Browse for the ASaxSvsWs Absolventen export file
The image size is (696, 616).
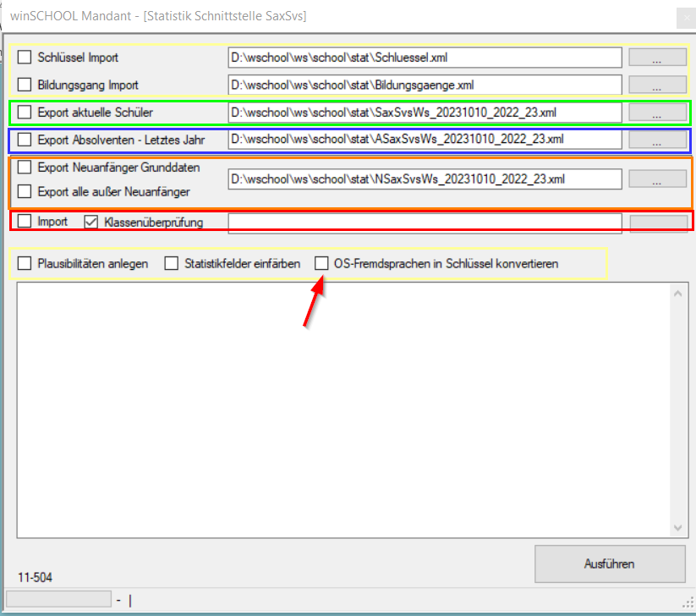656,140
